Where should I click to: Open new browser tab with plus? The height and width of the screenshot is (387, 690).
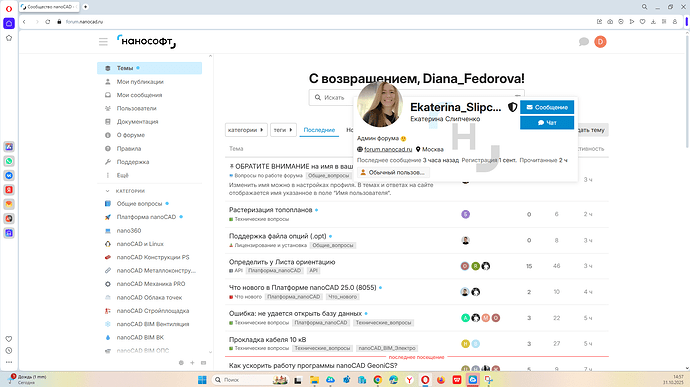(85, 7)
